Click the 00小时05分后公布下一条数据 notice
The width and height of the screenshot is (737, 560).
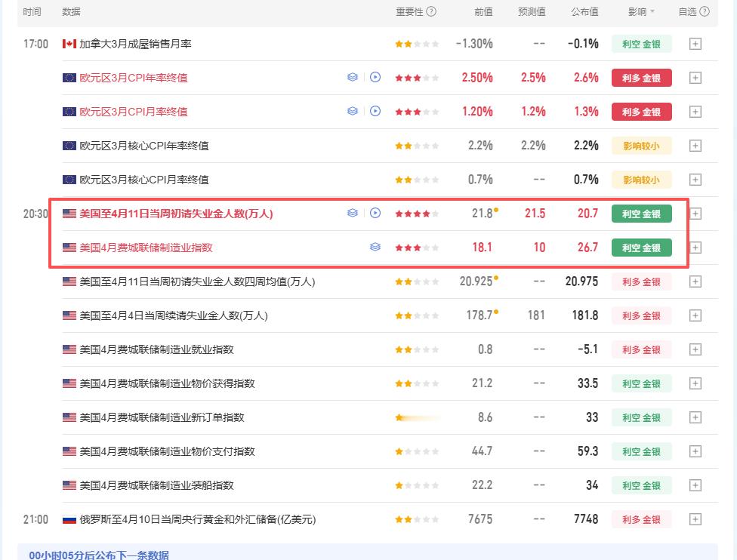click(x=99, y=555)
